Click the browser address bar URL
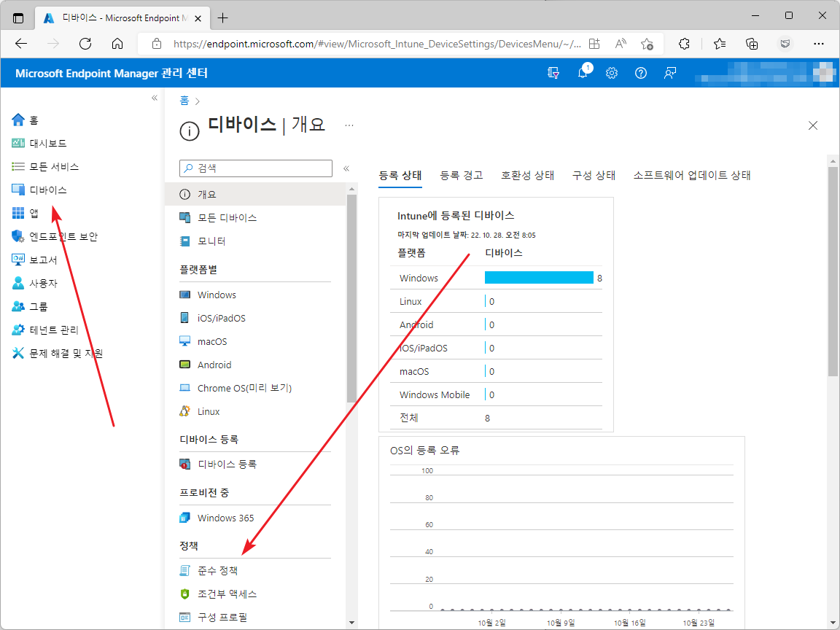Viewport: 840px width, 630px height. click(376, 44)
